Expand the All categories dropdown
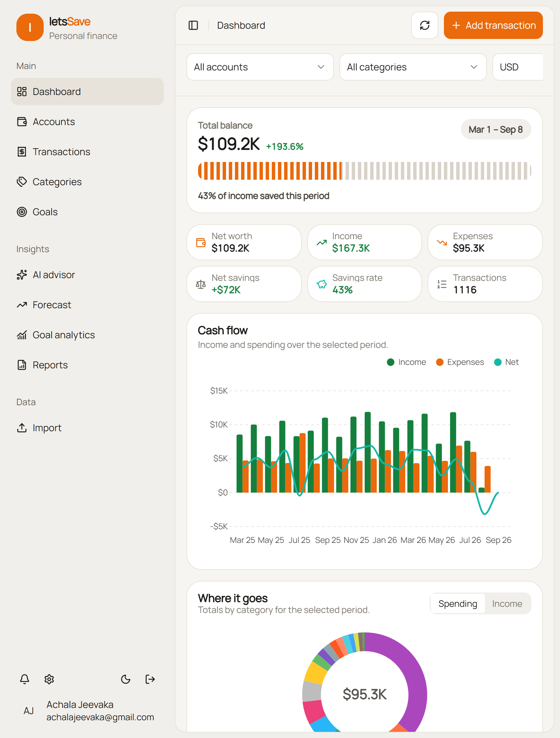 click(413, 67)
